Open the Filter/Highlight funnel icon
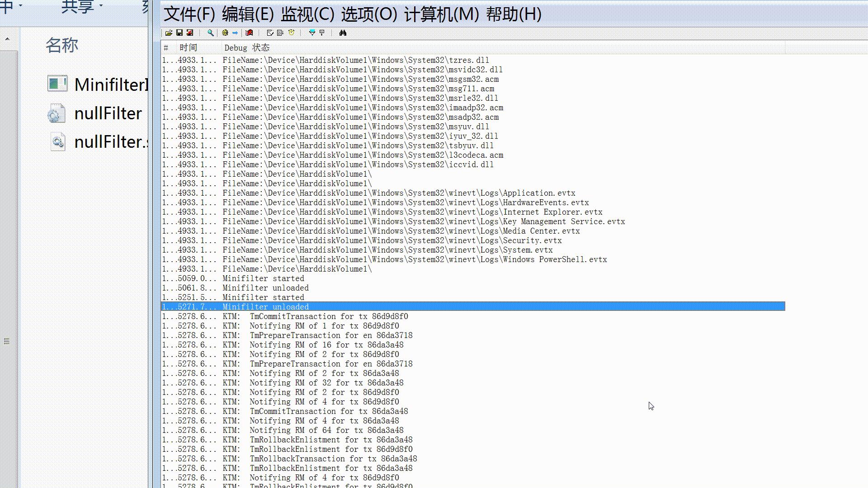 click(311, 33)
